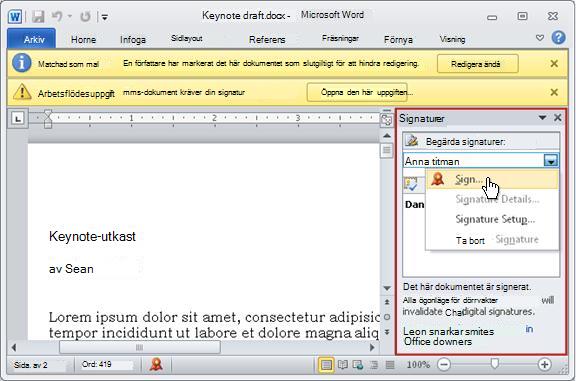Undo the last action with Undo icon
Screen dimensions: 576x381
click(57, 16)
